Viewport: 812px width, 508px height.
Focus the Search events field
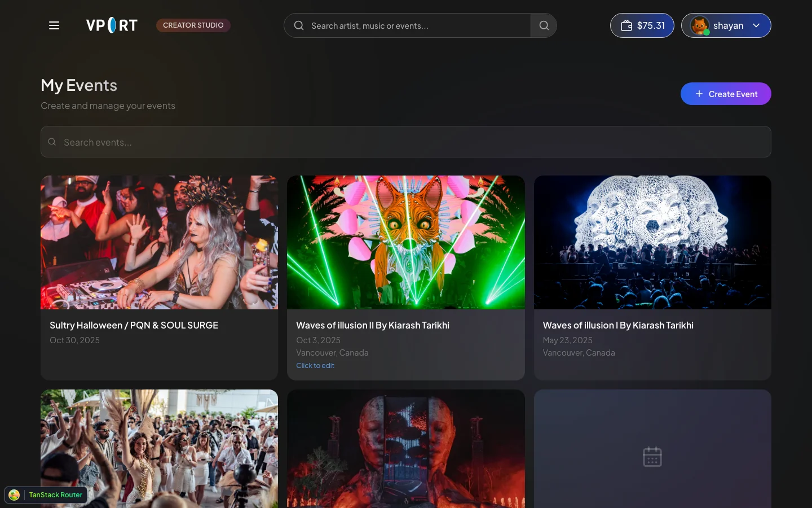[x=406, y=142]
